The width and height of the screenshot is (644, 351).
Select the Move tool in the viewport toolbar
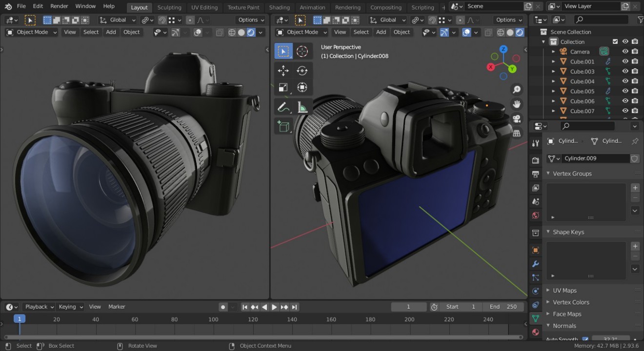(283, 70)
